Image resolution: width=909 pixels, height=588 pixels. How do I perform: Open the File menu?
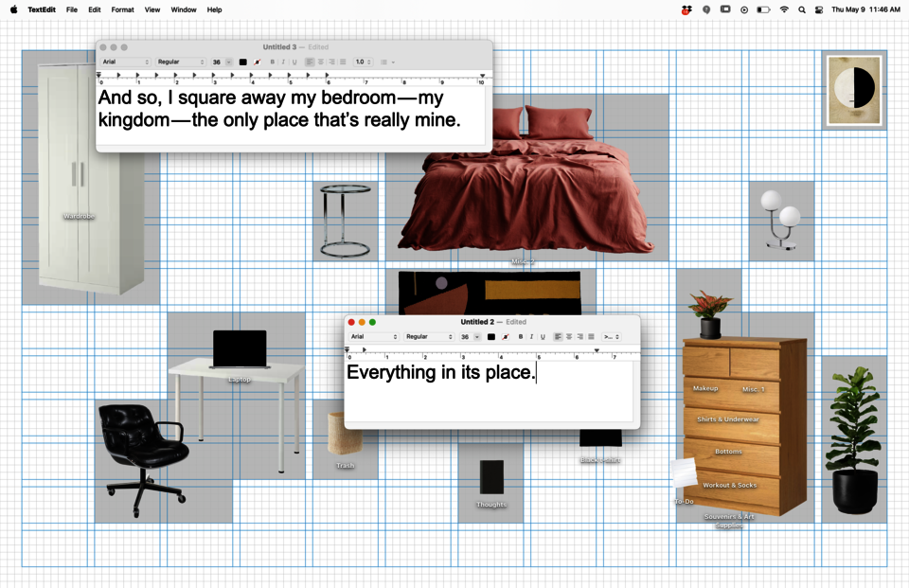point(72,9)
